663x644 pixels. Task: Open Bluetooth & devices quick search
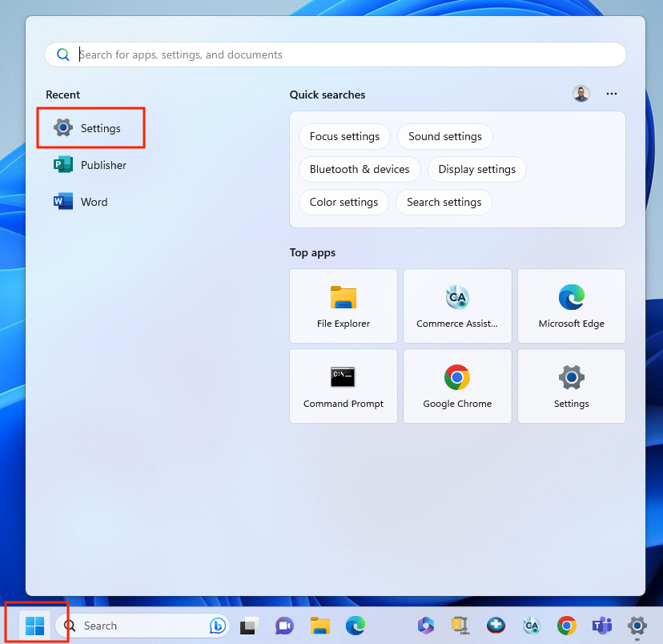[360, 169]
